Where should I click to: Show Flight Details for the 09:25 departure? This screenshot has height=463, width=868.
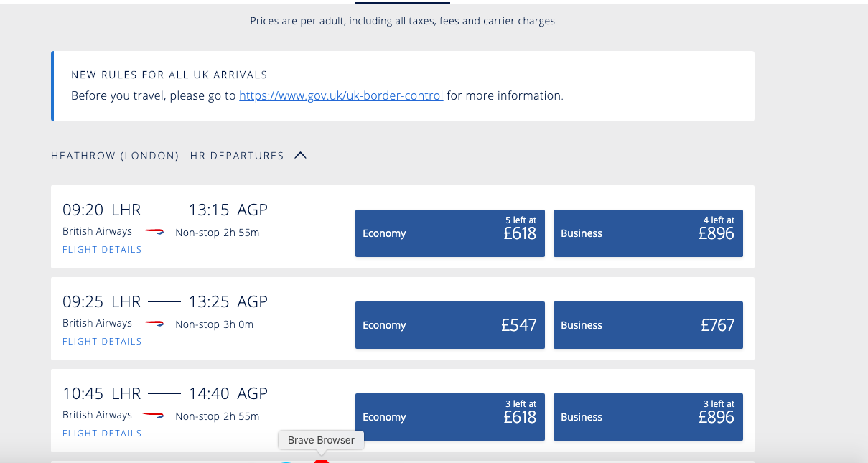102,342
